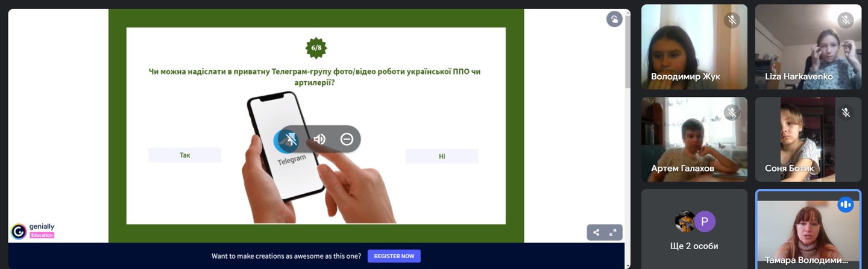Click the interactive elements hand icon
The image size is (868, 269).
tap(614, 19)
